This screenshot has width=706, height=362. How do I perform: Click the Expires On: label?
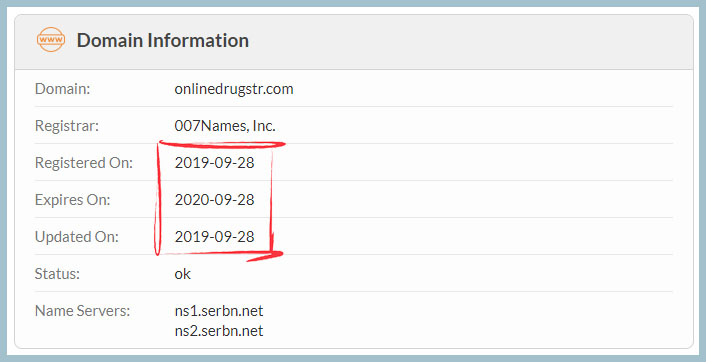(72, 199)
